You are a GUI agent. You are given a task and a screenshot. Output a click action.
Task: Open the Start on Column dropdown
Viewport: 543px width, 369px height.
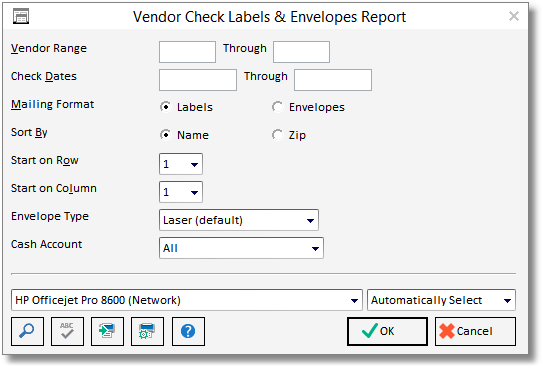181,192
